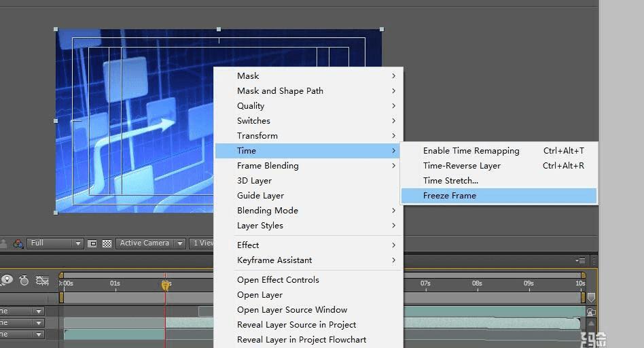Click the layer's top-left corner transform handle
644x348 pixels.
click(x=56, y=30)
